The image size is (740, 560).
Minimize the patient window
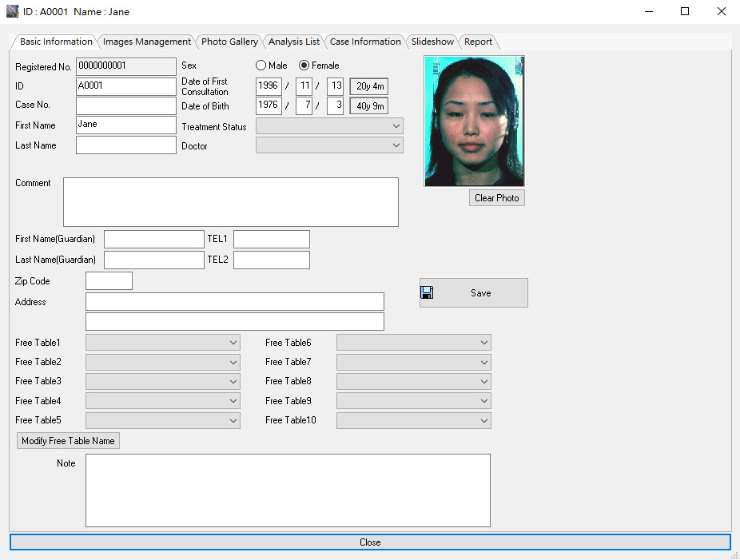649,11
